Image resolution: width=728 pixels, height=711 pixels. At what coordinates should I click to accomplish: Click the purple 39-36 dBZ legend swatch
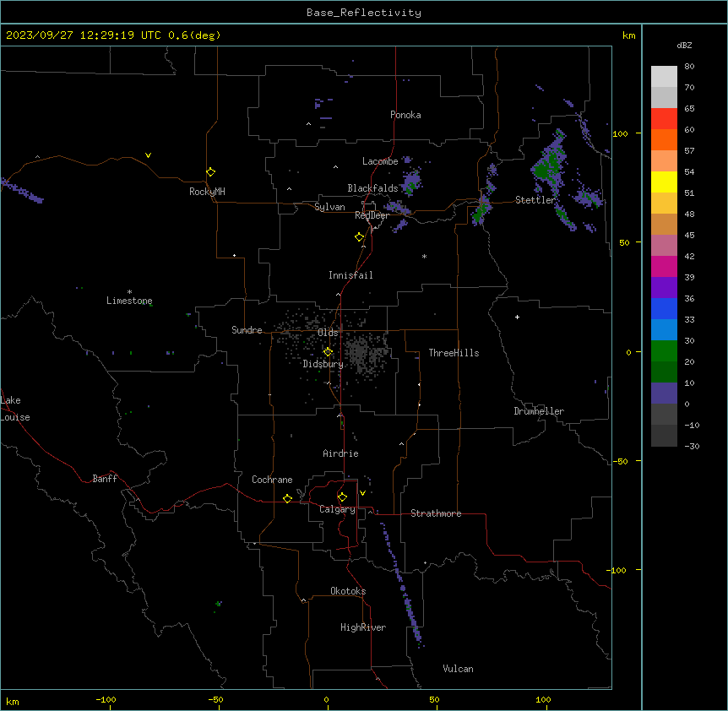(x=664, y=287)
